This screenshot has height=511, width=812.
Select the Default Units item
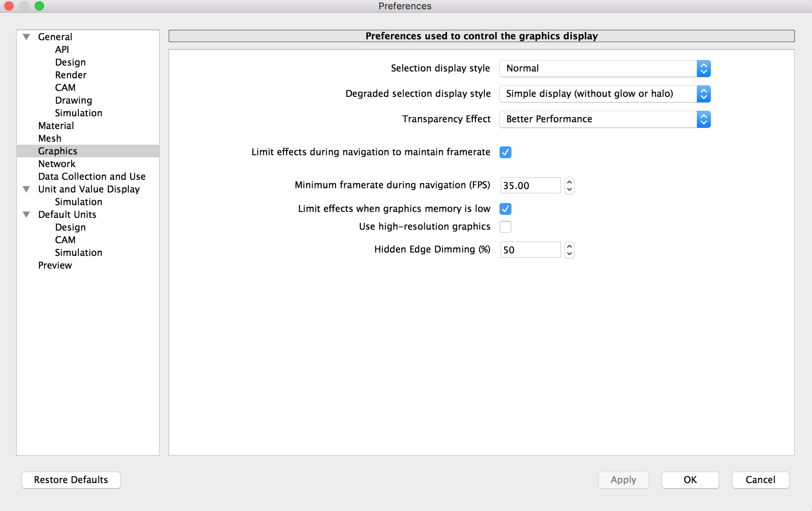coord(67,214)
